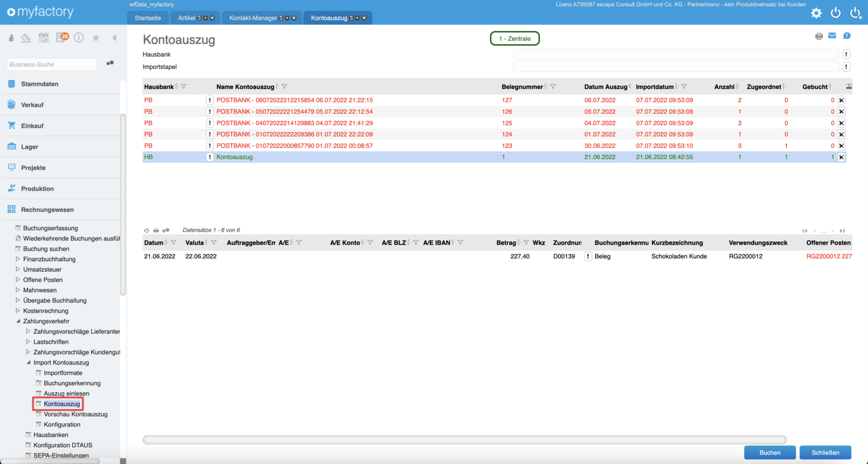The width and height of the screenshot is (868, 464).
Task: Click the blue envelope mail icon
Action: tap(832, 36)
